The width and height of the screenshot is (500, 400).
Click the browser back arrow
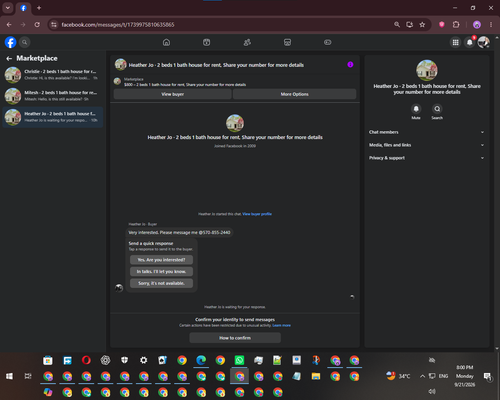point(9,25)
